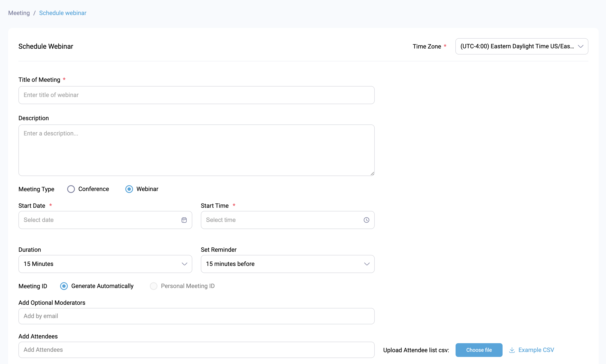
Task: Click the Start Date input field
Action: click(x=105, y=220)
